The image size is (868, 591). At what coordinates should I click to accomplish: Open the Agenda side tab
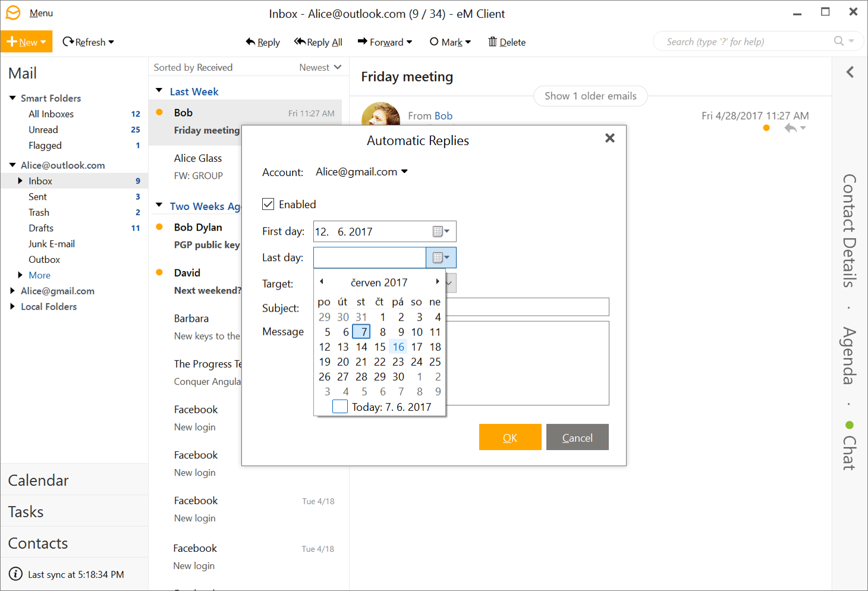pyautogui.click(x=850, y=356)
